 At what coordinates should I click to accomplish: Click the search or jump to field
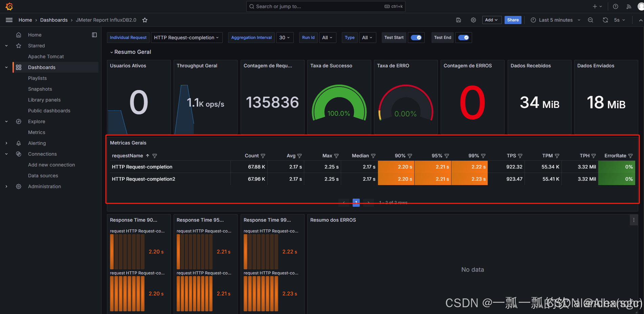tap(326, 6)
